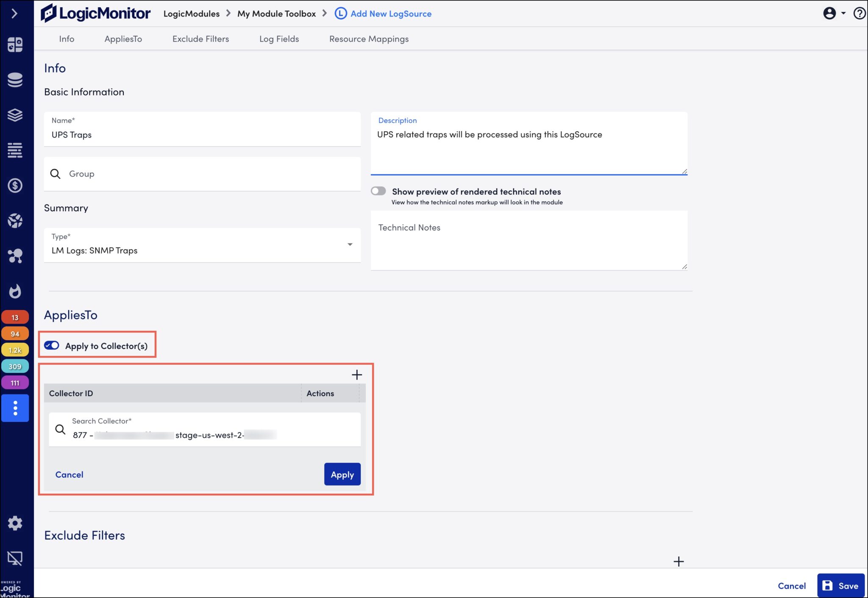Disable the Apply to Collector(s) toggle
Viewport: 868px width, 598px height.
(x=51, y=345)
